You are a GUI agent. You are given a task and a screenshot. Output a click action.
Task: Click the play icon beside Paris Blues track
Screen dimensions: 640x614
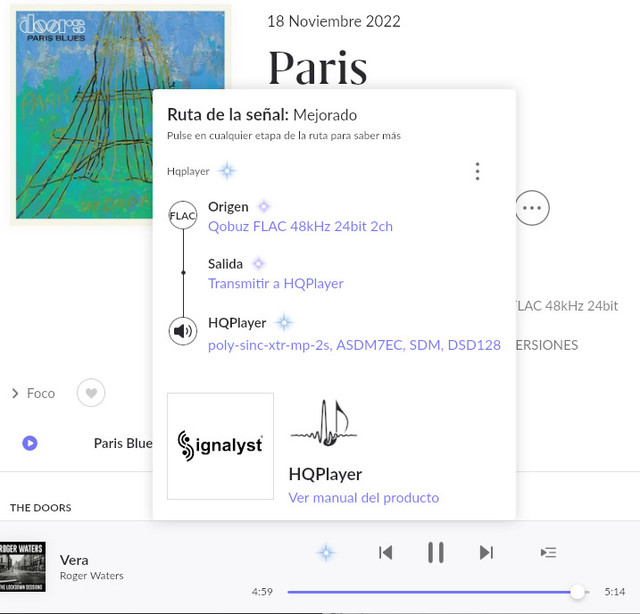pyautogui.click(x=30, y=443)
